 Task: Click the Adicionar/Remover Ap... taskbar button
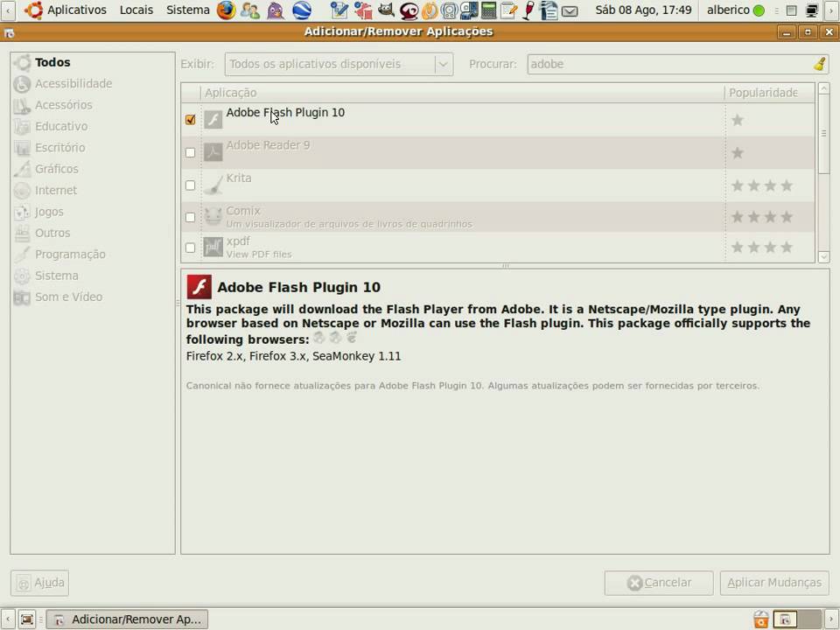tap(128, 619)
